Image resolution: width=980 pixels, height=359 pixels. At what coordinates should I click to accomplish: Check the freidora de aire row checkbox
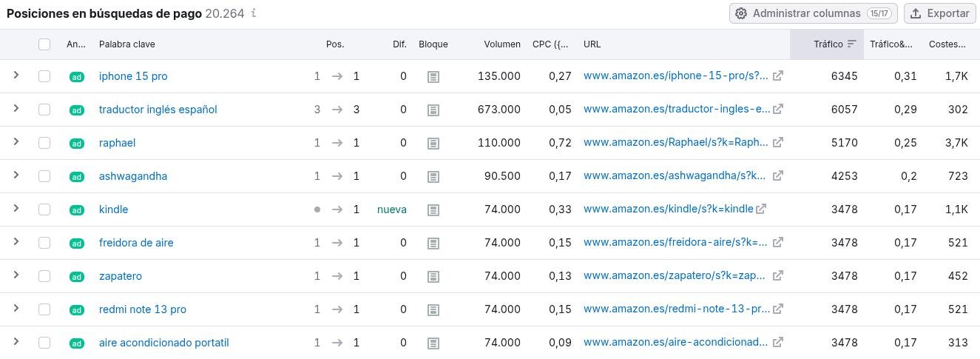click(44, 243)
